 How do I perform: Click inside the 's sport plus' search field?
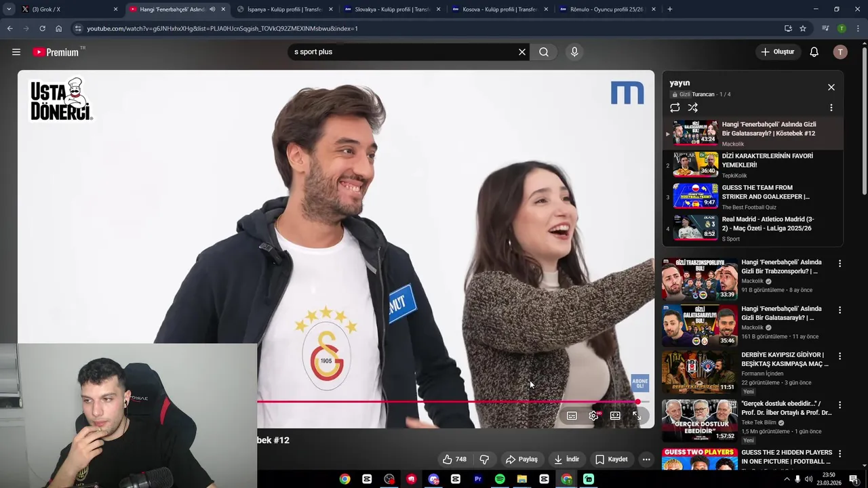403,52
